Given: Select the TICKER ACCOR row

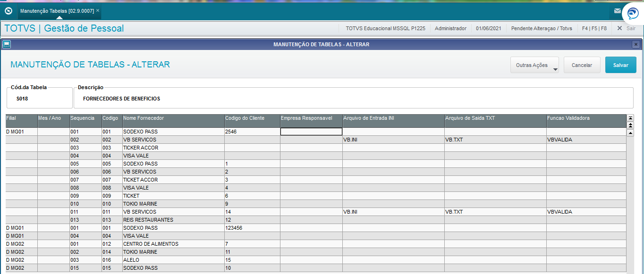Looking at the screenshot, I should pyautogui.click(x=316, y=148).
